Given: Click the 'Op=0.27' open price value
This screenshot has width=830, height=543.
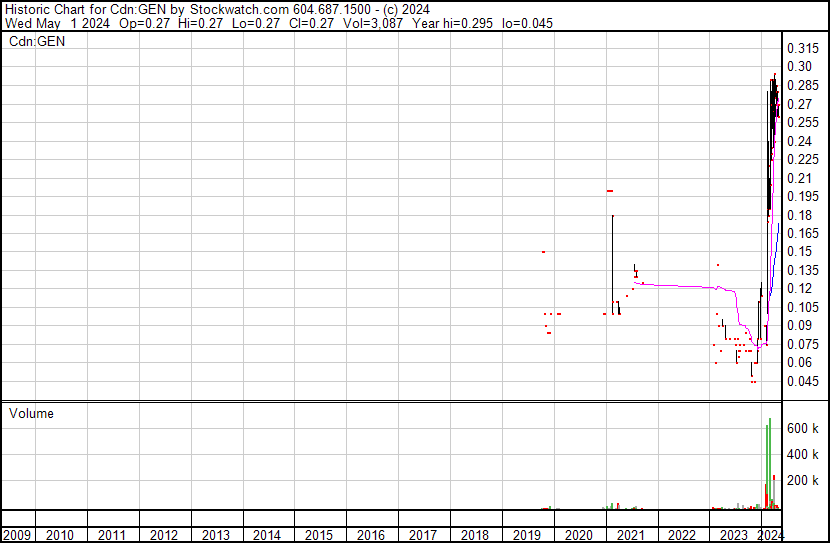Looking at the screenshot, I should (x=145, y=24).
